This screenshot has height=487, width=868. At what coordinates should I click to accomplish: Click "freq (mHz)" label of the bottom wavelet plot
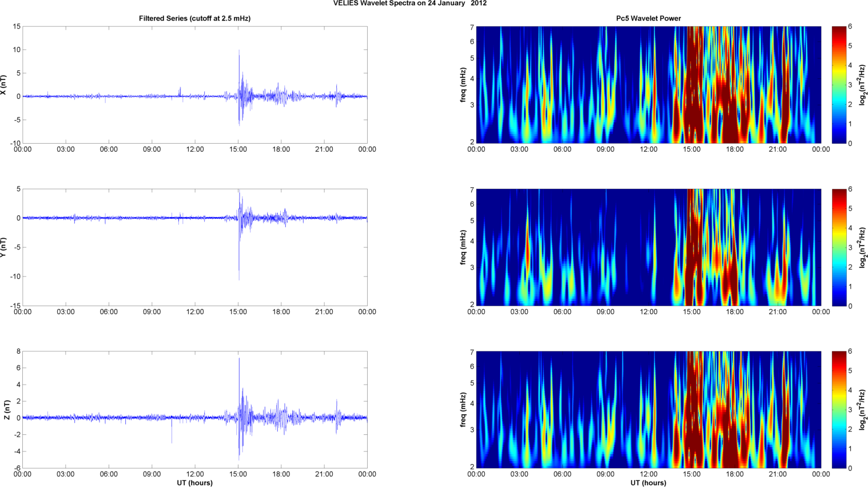pos(463,410)
